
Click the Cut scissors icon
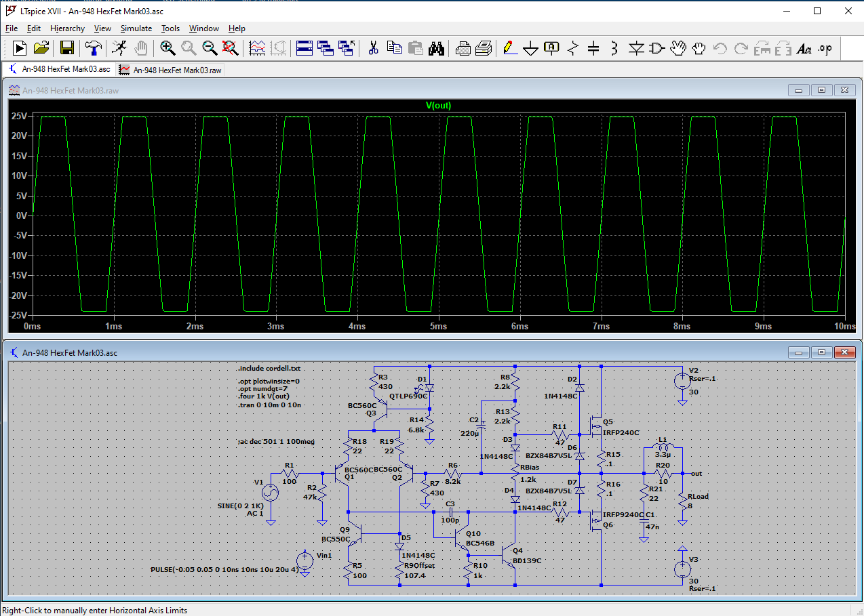(x=373, y=48)
